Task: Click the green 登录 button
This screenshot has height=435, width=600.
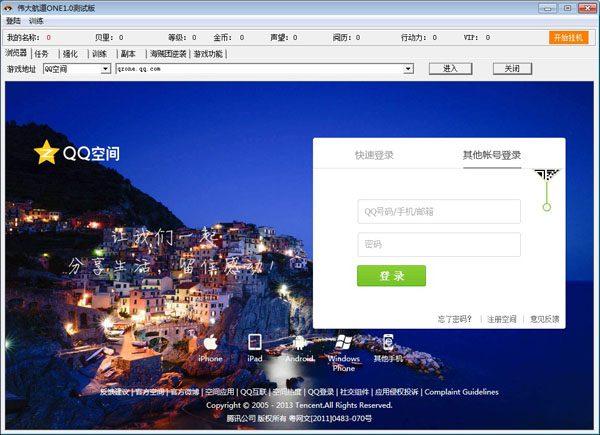Action: [391, 275]
